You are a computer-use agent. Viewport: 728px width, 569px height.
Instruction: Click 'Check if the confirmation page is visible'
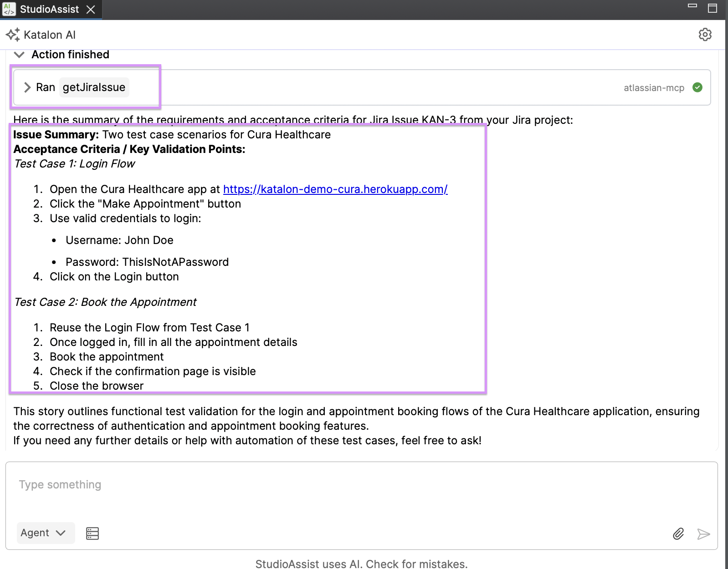point(153,371)
